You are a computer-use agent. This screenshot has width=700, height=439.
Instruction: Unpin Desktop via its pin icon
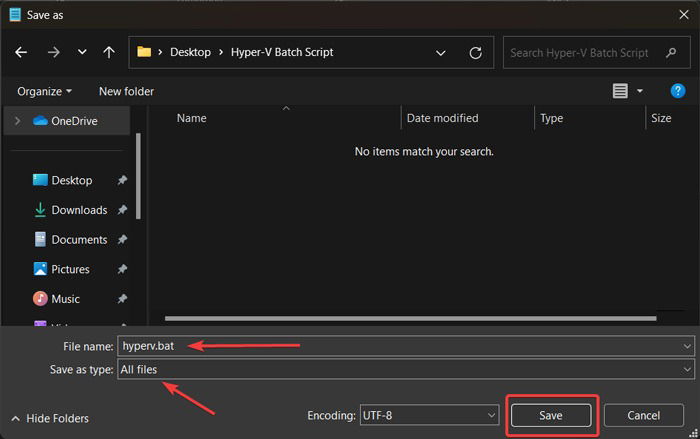point(122,180)
